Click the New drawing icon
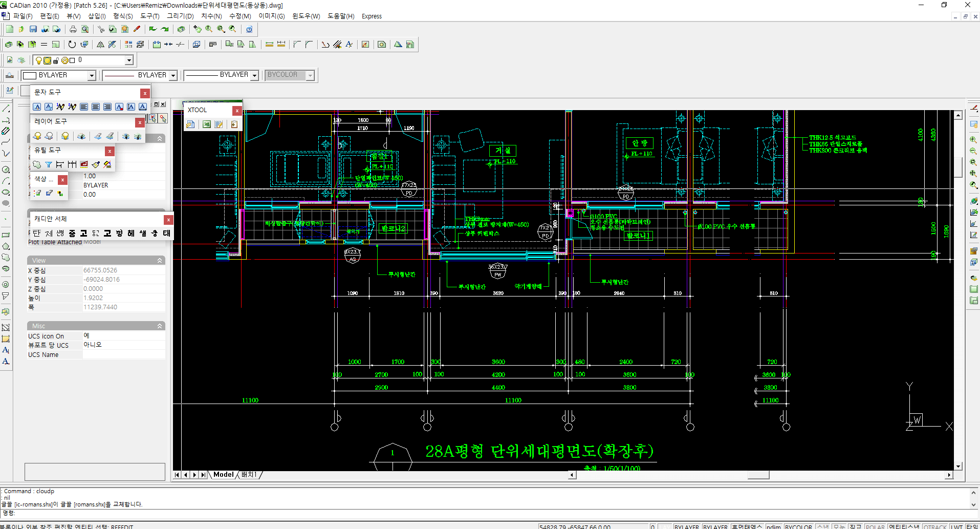This screenshot has width=980, height=529. pos(9,29)
